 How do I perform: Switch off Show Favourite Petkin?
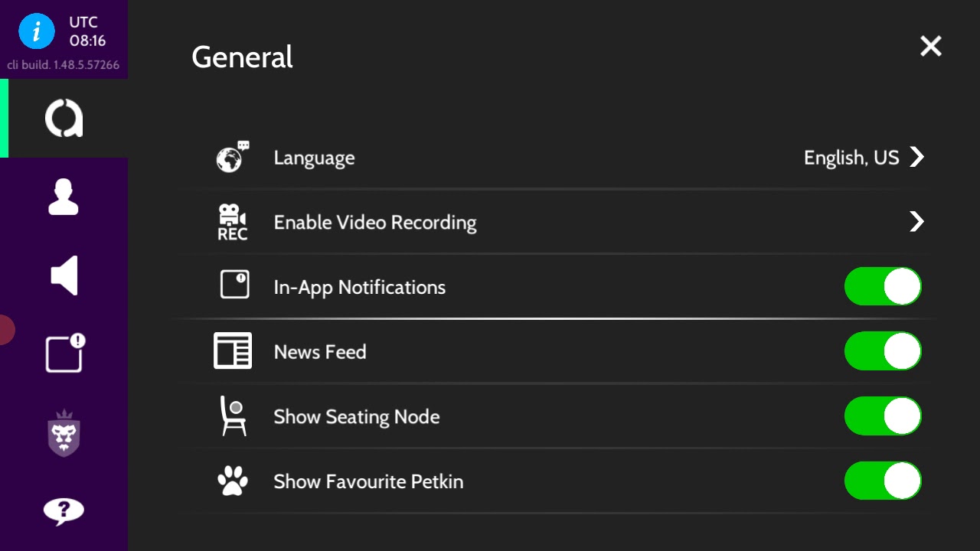click(883, 481)
